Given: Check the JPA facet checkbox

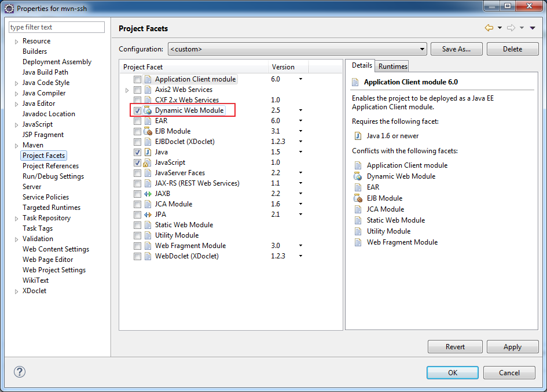Looking at the screenshot, I should tap(137, 215).
